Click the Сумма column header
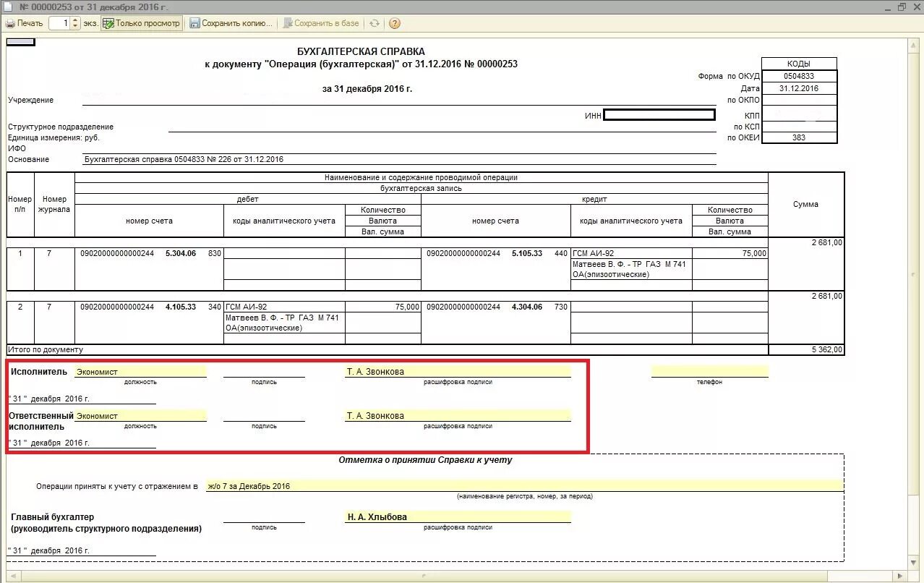 click(x=805, y=204)
